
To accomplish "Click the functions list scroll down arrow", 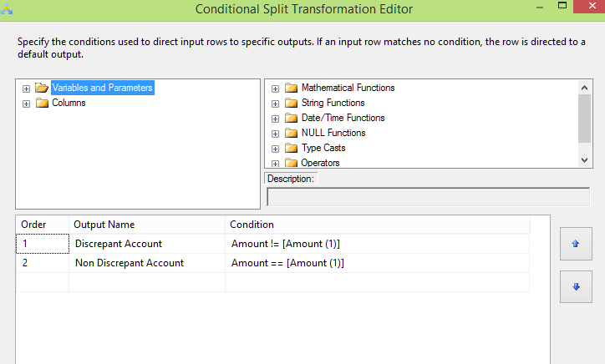I will pos(585,160).
